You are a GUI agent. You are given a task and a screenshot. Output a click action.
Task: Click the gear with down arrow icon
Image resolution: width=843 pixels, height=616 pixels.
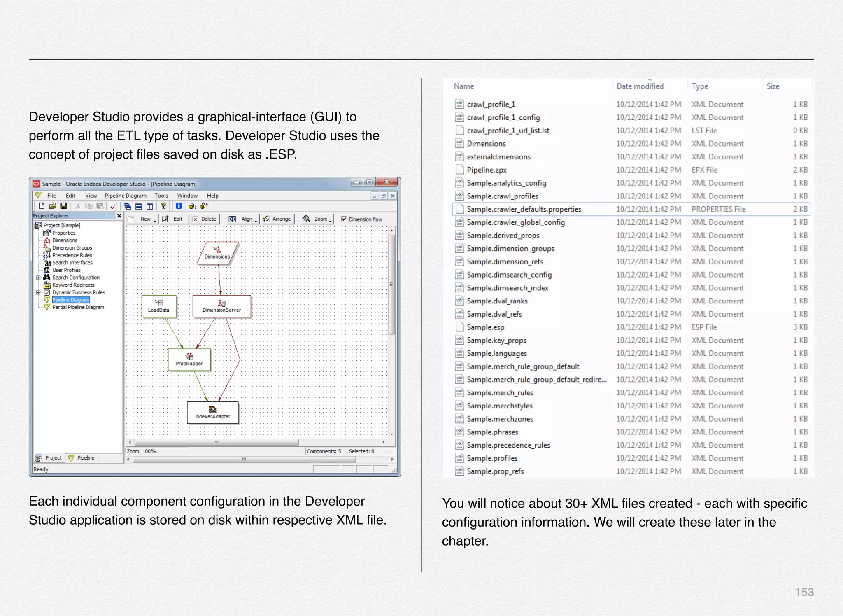click(x=192, y=206)
